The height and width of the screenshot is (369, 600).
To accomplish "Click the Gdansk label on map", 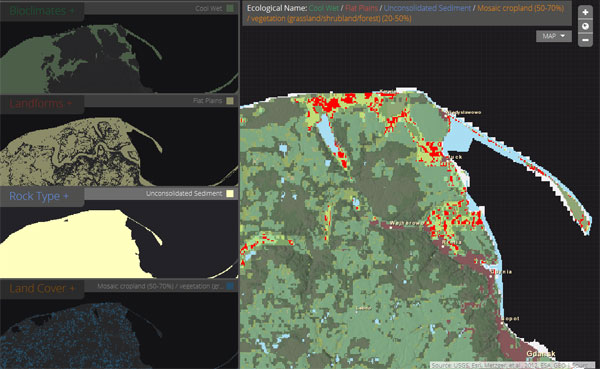I will (541, 353).
